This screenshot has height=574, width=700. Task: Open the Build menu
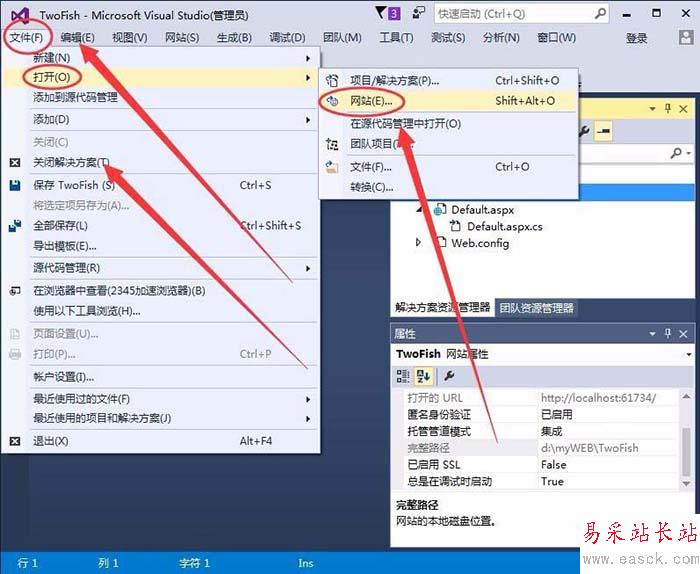(234, 37)
